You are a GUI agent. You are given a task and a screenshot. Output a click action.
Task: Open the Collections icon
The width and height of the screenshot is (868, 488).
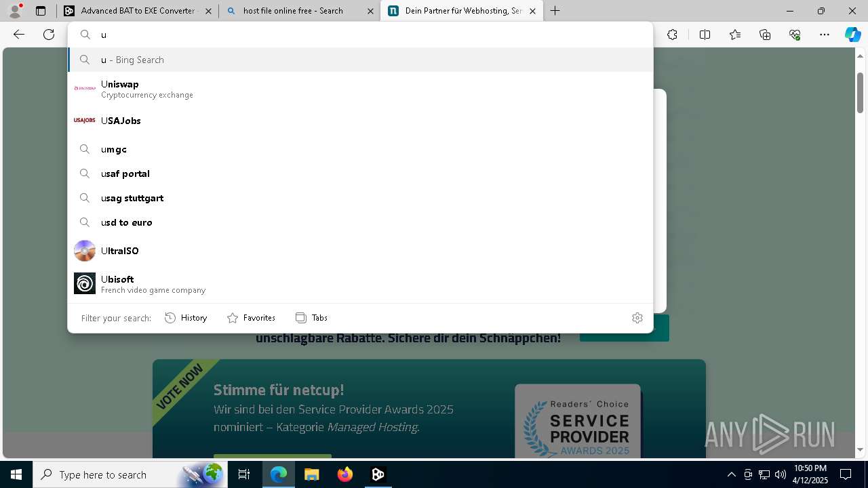765,35
